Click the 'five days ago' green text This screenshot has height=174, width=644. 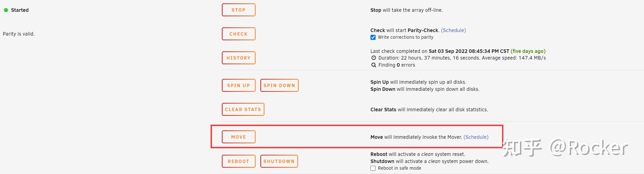click(x=528, y=51)
